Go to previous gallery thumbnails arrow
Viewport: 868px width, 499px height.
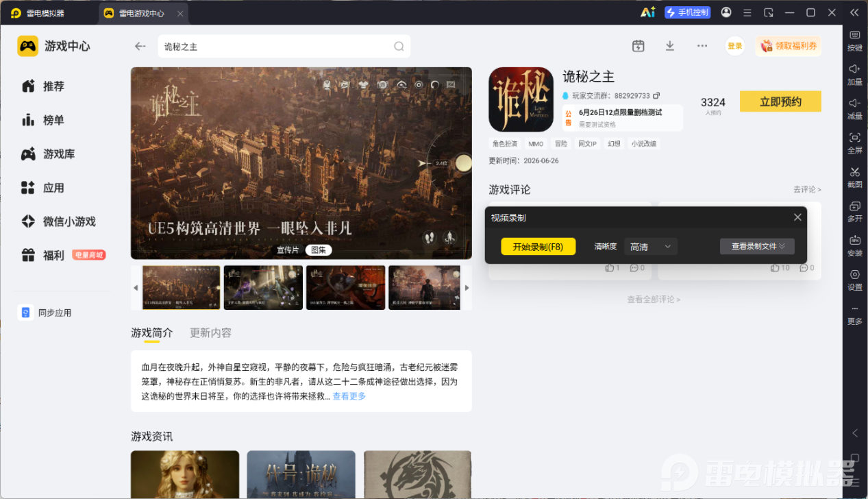[136, 288]
